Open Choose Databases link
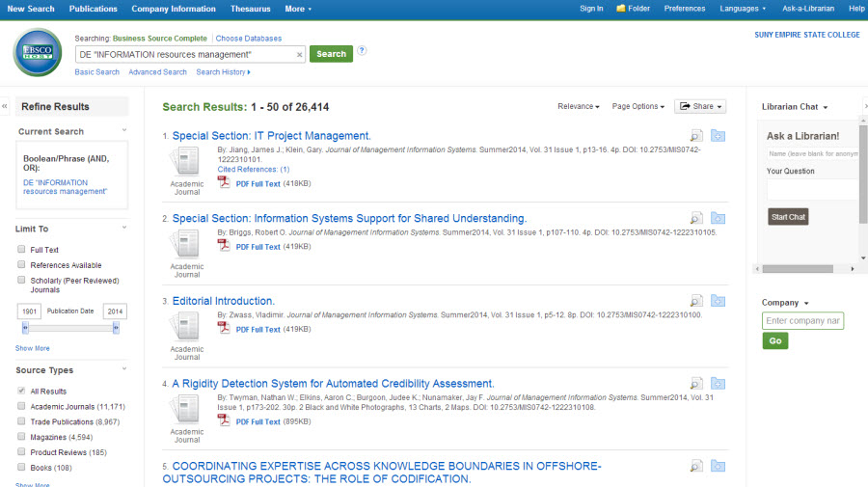This screenshot has height=487, width=868. [249, 39]
